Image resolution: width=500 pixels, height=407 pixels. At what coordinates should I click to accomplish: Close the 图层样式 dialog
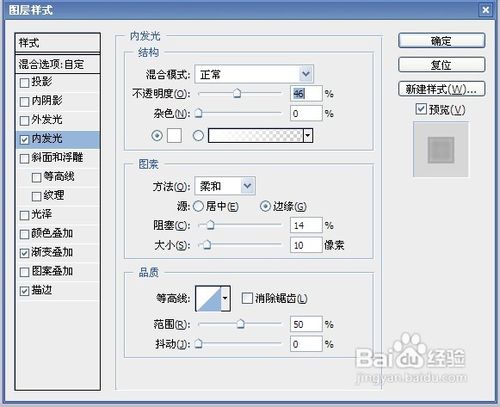click(485, 10)
